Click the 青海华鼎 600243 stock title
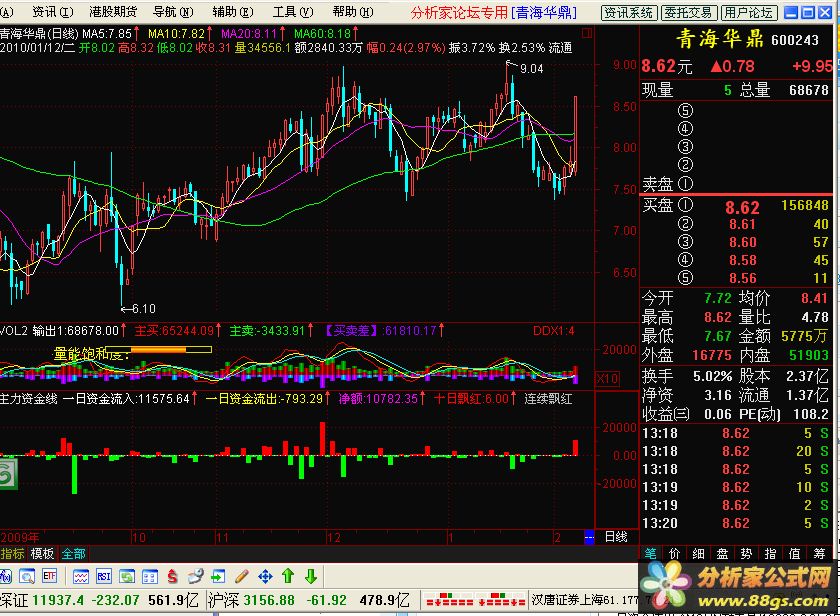The image size is (840, 616). coord(746,39)
